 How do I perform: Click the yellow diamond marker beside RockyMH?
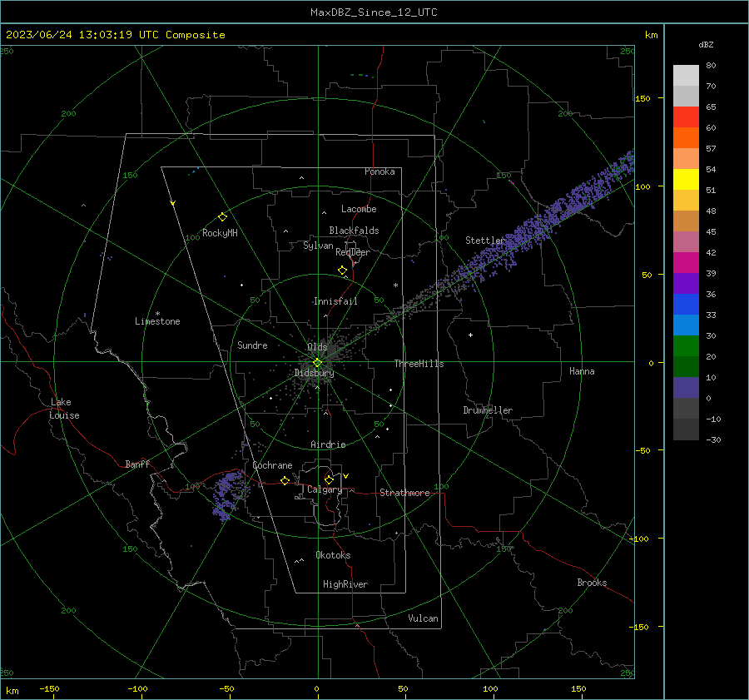click(x=222, y=217)
